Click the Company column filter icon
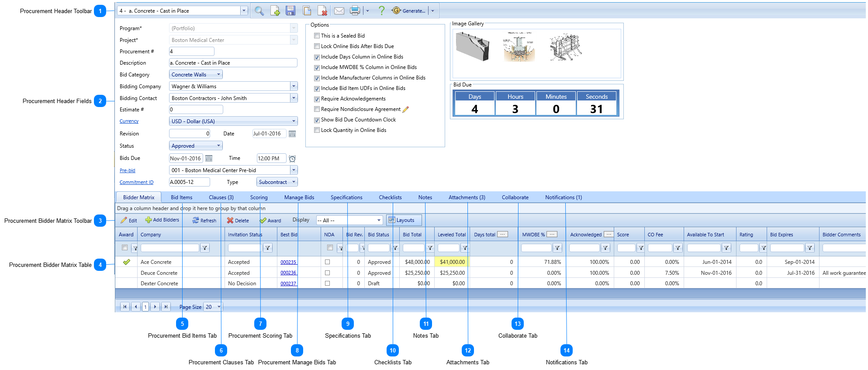Image resolution: width=868 pixels, height=370 pixels. 205,248
